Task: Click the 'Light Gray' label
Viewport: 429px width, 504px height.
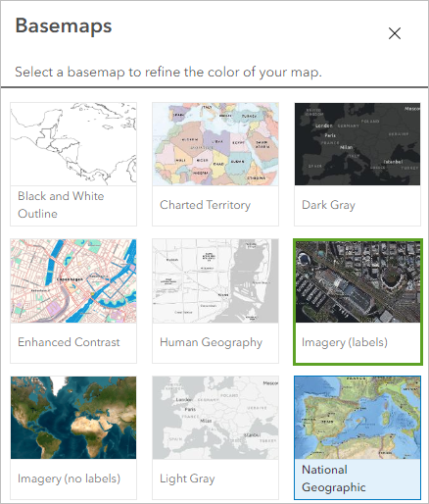Action: tap(187, 479)
